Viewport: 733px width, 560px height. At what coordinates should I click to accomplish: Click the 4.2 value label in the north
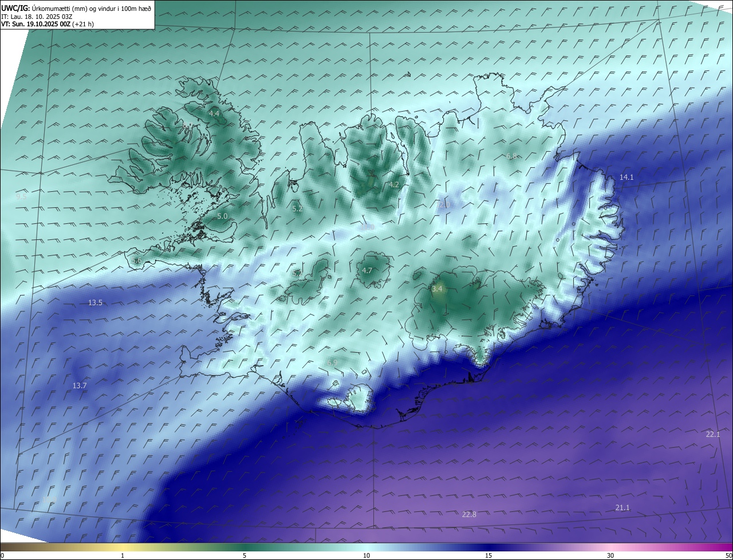coord(393,184)
